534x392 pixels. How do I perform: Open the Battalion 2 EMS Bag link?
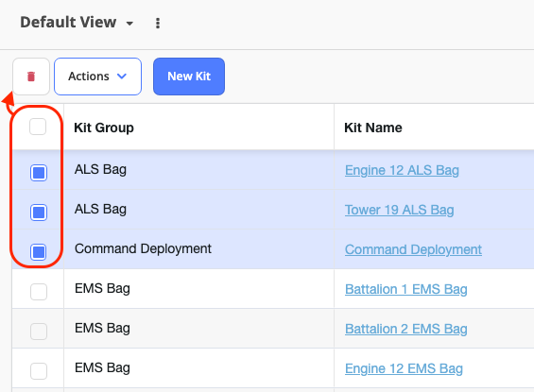tap(406, 329)
